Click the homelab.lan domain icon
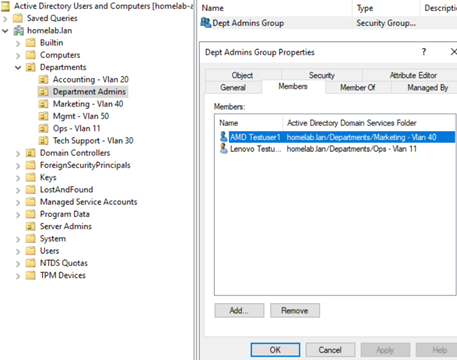The width and height of the screenshot is (457, 360). click(x=18, y=31)
